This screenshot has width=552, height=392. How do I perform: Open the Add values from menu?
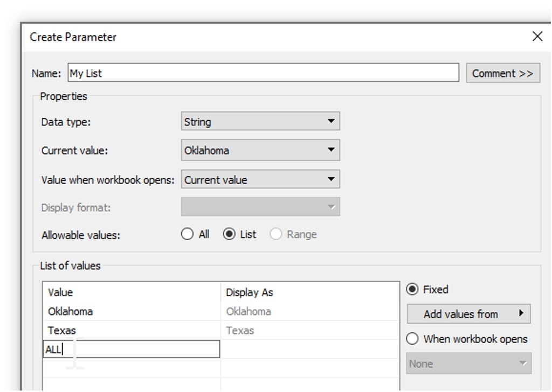click(x=468, y=313)
